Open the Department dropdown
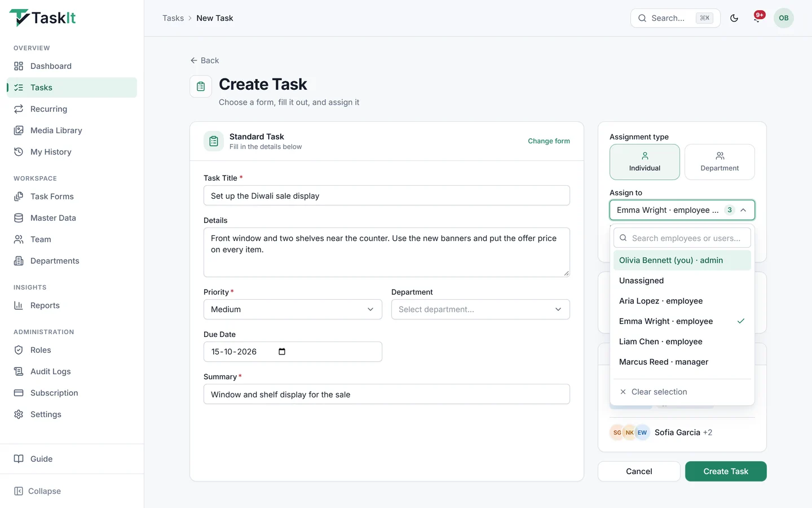The width and height of the screenshot is (812, 508). tap(480, 309)
